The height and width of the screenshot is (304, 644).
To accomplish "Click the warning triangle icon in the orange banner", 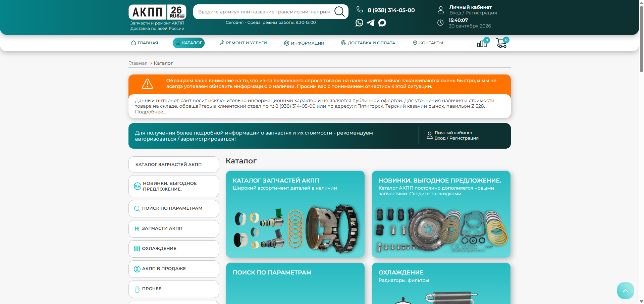I will pos(147,84).
